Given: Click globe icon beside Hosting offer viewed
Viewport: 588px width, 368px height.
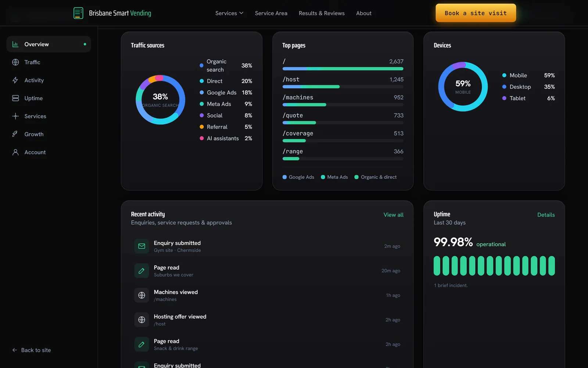Looking at the screenshot, I should point(141,320).
